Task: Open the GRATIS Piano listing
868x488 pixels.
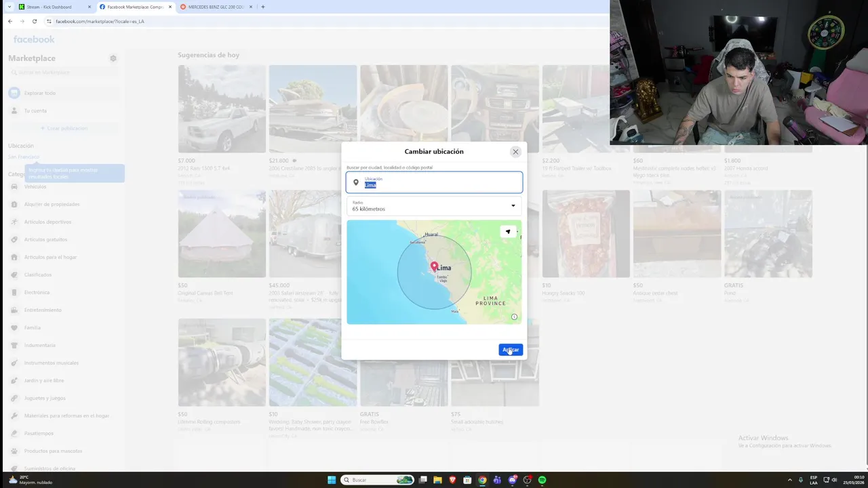Action: click(768, 234)
